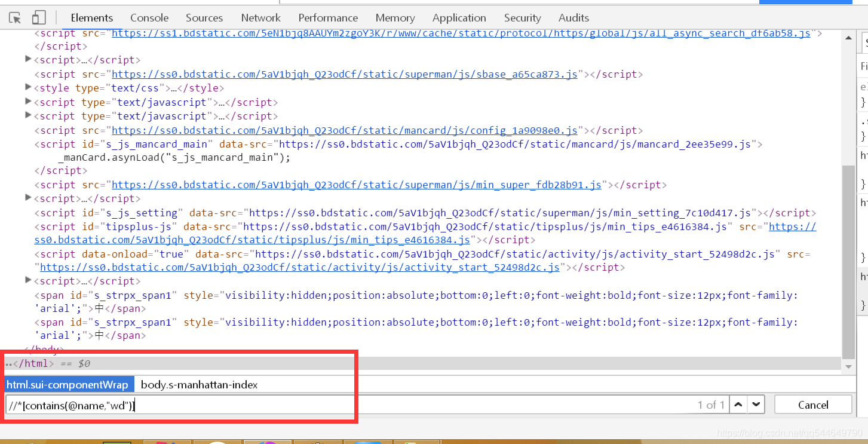
Task: Open the min_super_fdb28b91.js link
Action: click(357, 185)
